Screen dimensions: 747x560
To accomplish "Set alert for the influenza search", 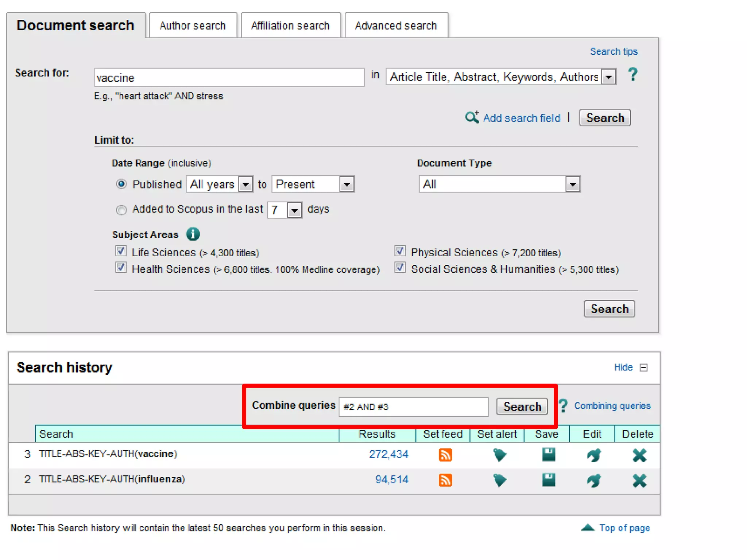I will click(499, 480).
